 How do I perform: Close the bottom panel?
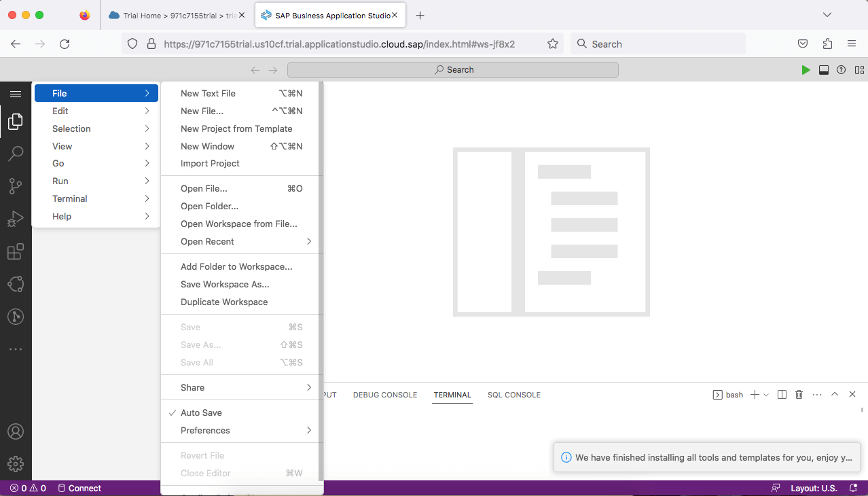point(852,395)
